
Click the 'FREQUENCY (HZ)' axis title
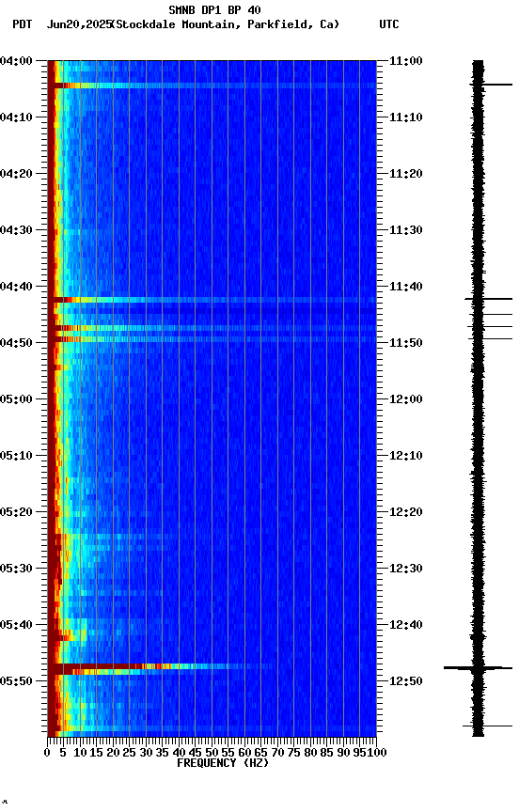[x=223, y=764]
